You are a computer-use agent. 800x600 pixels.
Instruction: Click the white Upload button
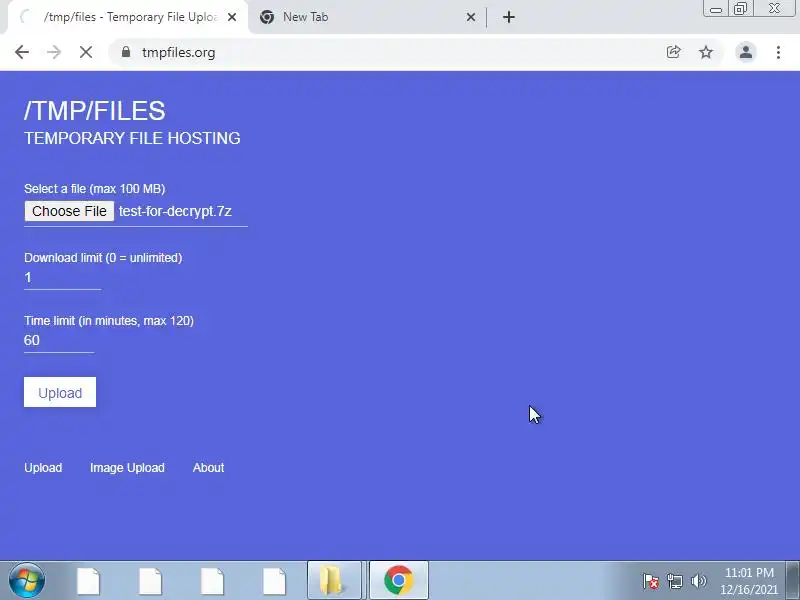[x=60, y=392]
